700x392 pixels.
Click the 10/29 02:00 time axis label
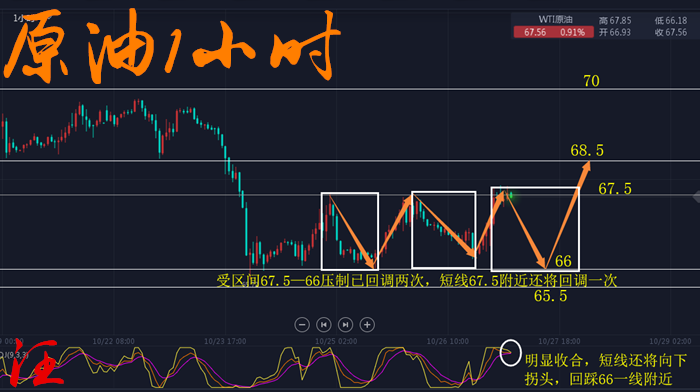tap(670, 341)
